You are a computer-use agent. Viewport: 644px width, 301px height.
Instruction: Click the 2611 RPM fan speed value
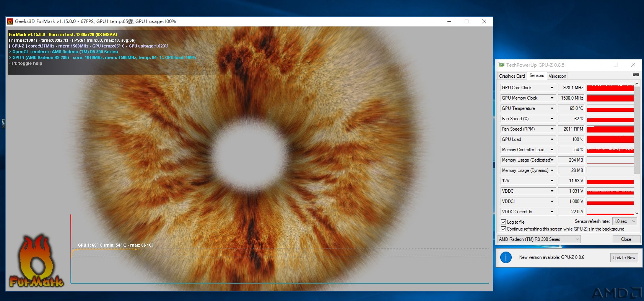point(571,129)
